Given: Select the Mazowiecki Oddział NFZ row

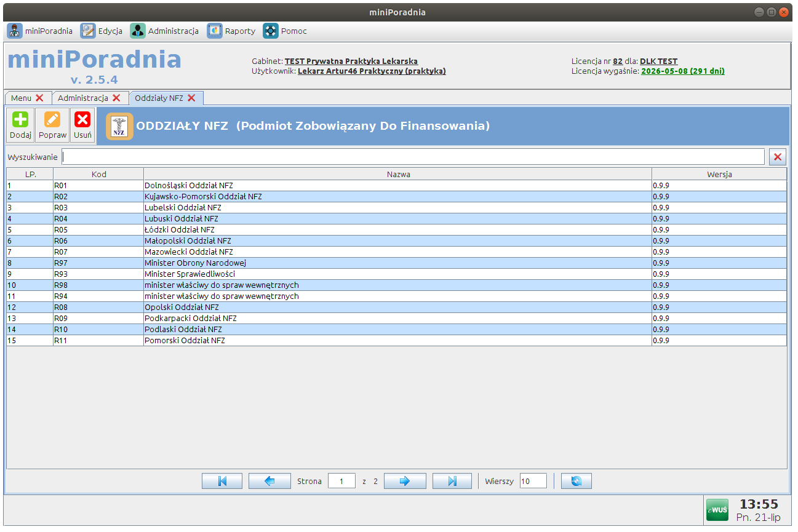Looking at the screenshot, I should (x=188, y=252).
